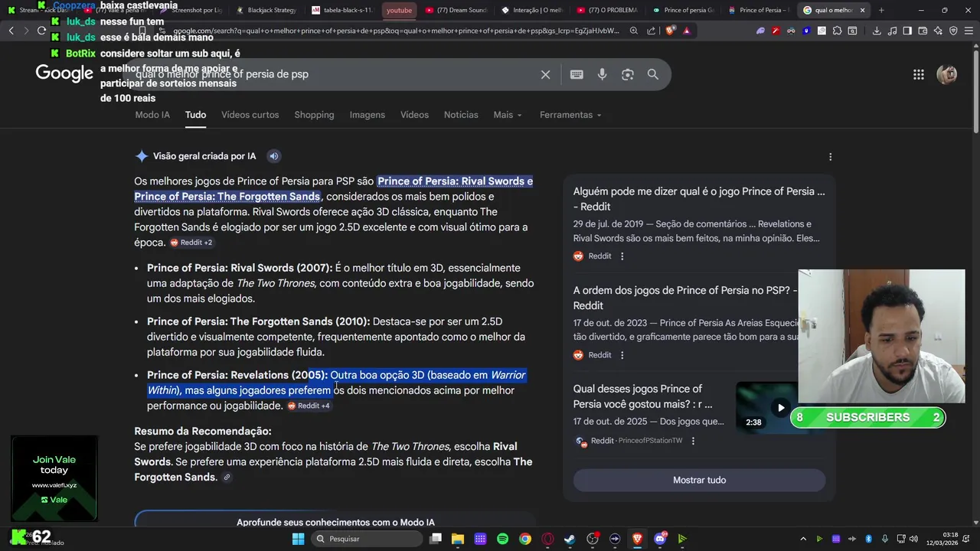
Task: Open the Notícias tab
Action: 461,115
